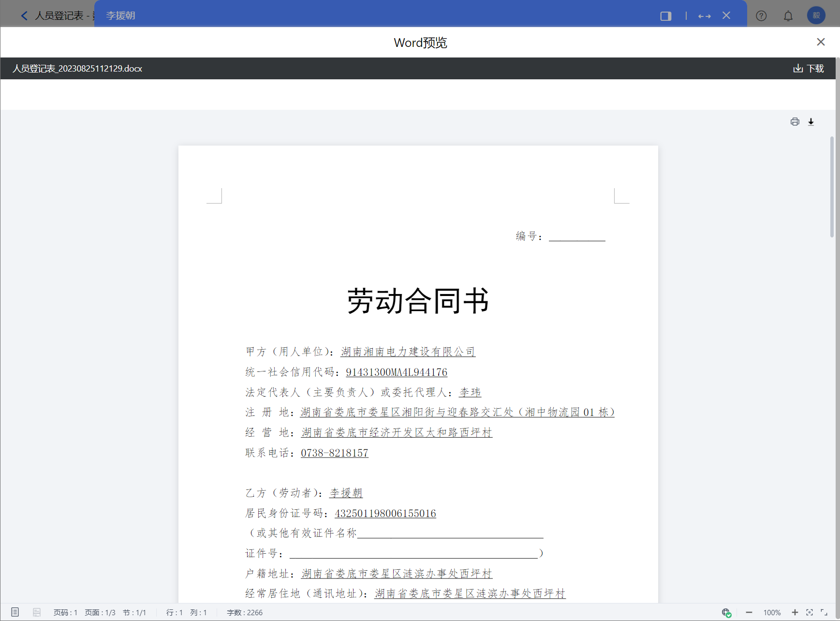Enter fullscreen using the corner brackets icon
This screenshot has height=621, width=840.
click(x=824, y=612)
